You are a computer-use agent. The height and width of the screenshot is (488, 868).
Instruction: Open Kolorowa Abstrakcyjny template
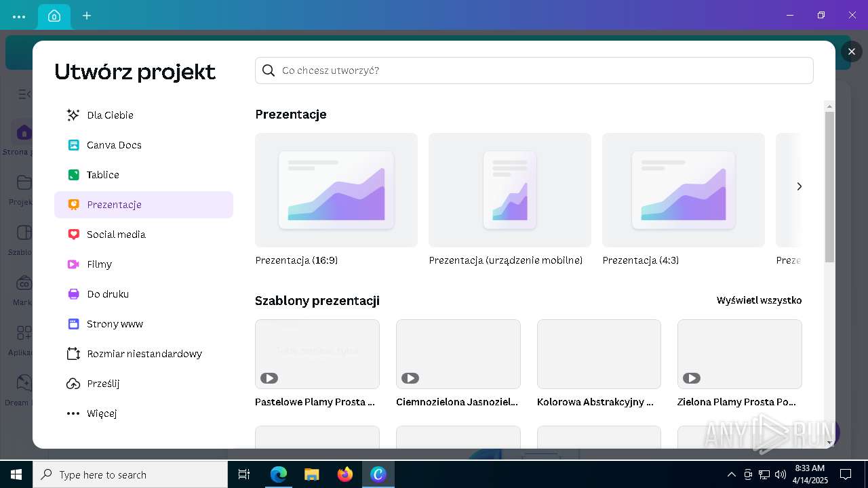point(599,354)
